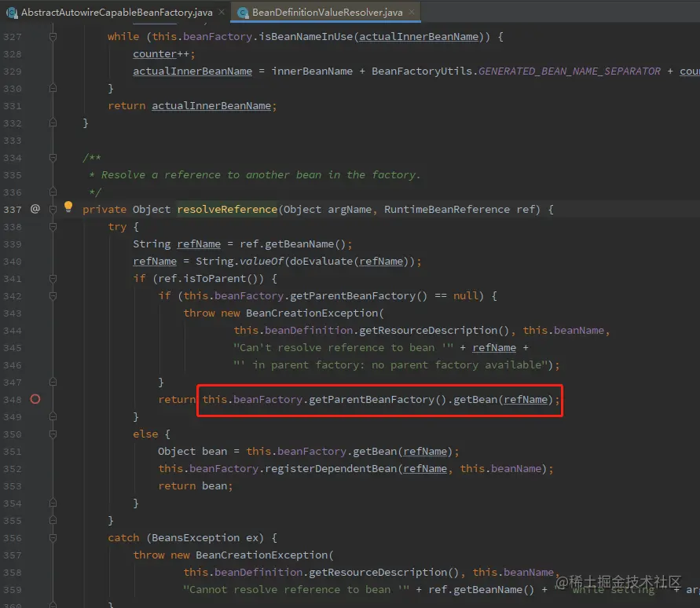The width and height of the screenshot is (700, 608).
Task: Click RuntimeBeanReference in the method signature
Action: (446, 210)
